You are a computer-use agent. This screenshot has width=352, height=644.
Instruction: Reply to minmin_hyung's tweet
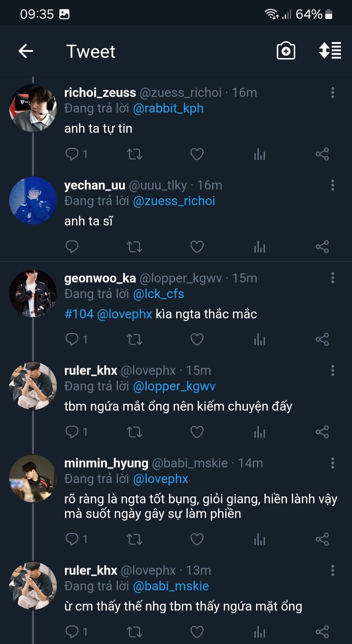[x=72, y=539]
